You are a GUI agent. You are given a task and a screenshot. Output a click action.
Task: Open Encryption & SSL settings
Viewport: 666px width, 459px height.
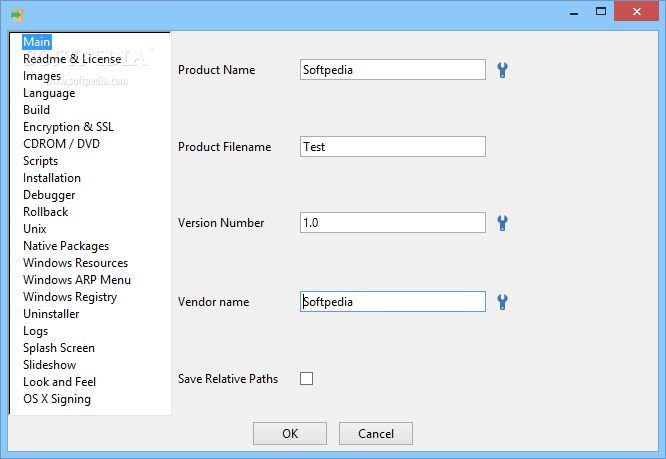[x=68, y=127]
